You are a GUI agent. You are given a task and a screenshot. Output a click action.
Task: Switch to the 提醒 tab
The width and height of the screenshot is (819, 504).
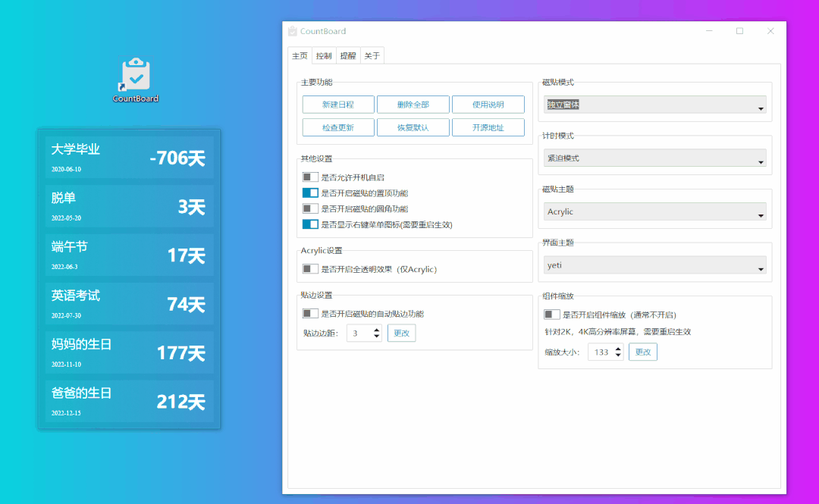pyautogui.click(x=348, y=55)
